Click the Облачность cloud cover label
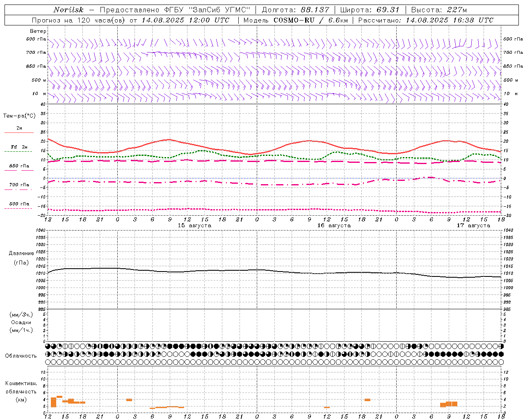 pos(21,356)
